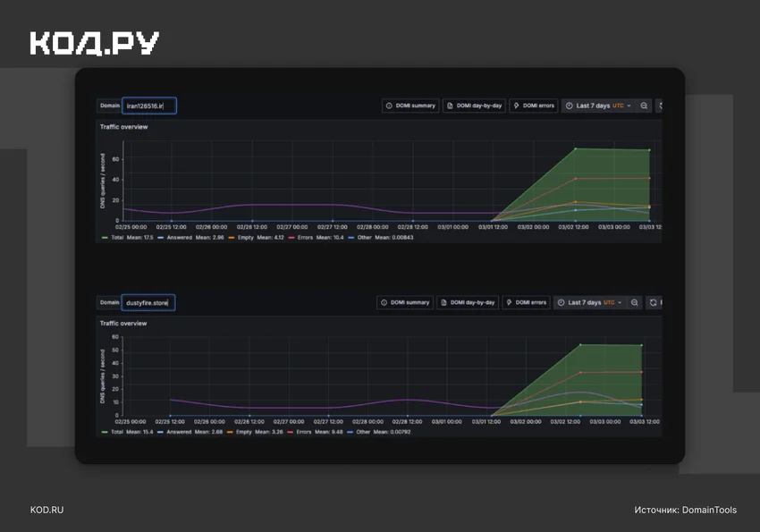
Task: Open DOMI summary for the dustyfire.store dashboard
Action: tap(405, 302)
